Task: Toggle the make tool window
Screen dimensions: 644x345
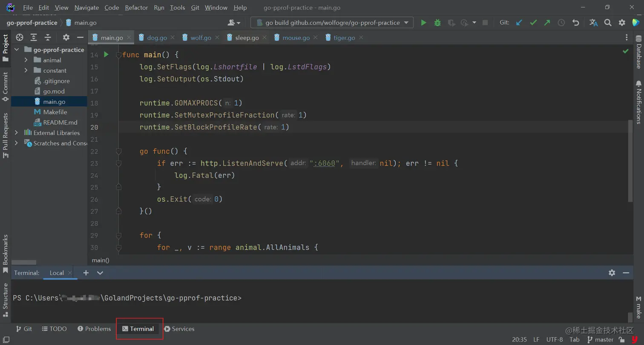Action: point(638,307)
